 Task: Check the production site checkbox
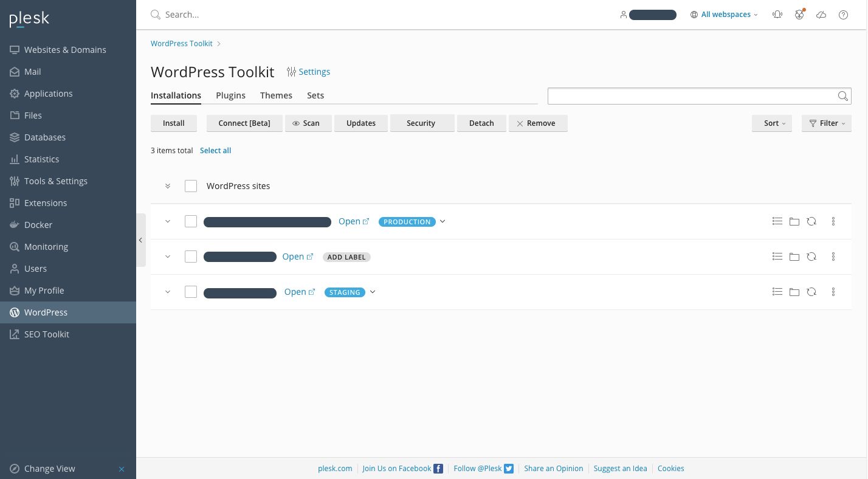pos(191,222)
